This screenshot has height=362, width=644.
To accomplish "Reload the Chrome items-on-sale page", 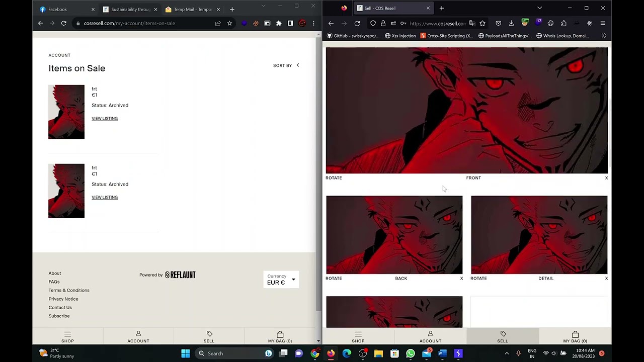I will click(x=64, y=23).
